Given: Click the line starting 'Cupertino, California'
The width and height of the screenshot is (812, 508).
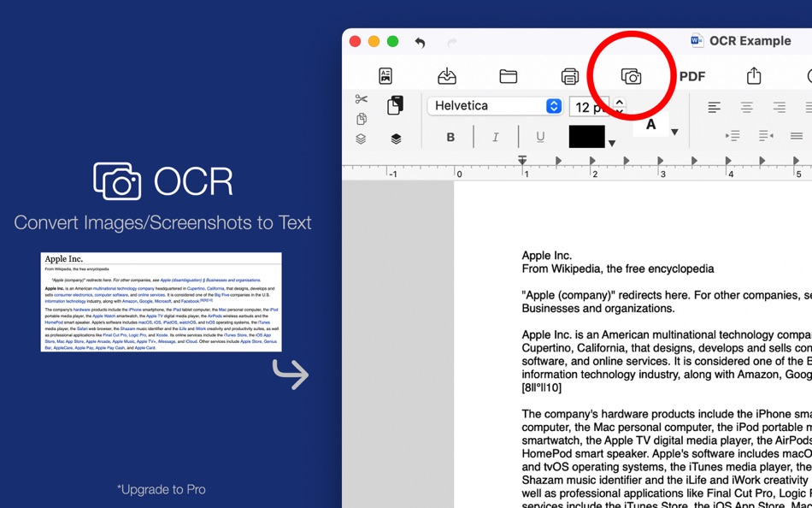Looking at the screenshot, I should coord(667,348).
